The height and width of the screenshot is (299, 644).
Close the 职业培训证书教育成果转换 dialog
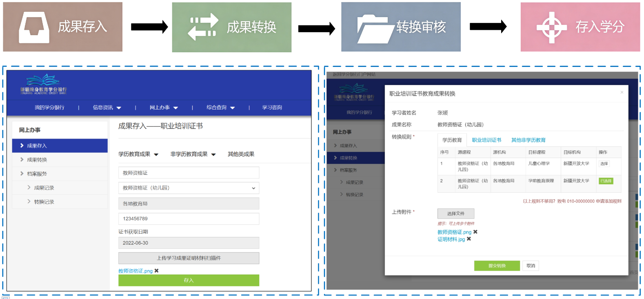tap(622, 92)
